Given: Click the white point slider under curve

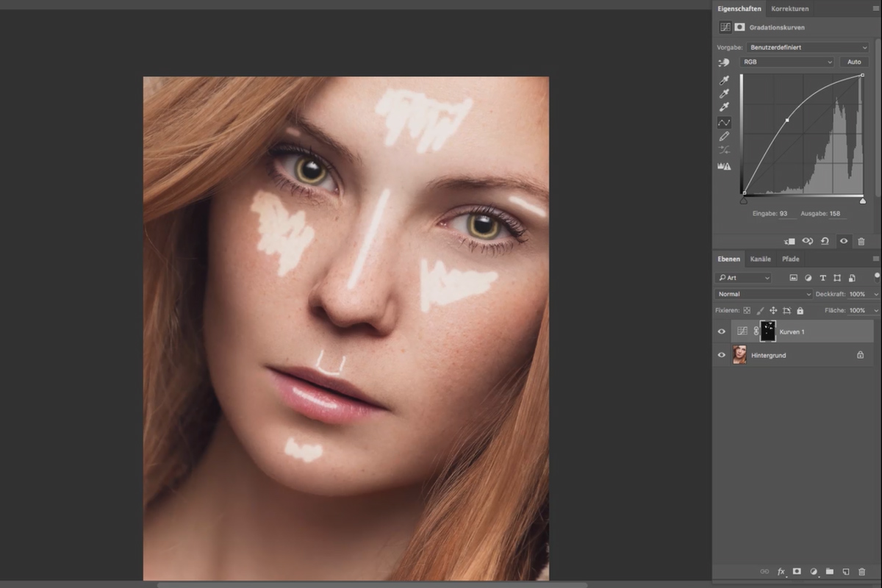Looking at the screenshot, I should coord(862,201).
